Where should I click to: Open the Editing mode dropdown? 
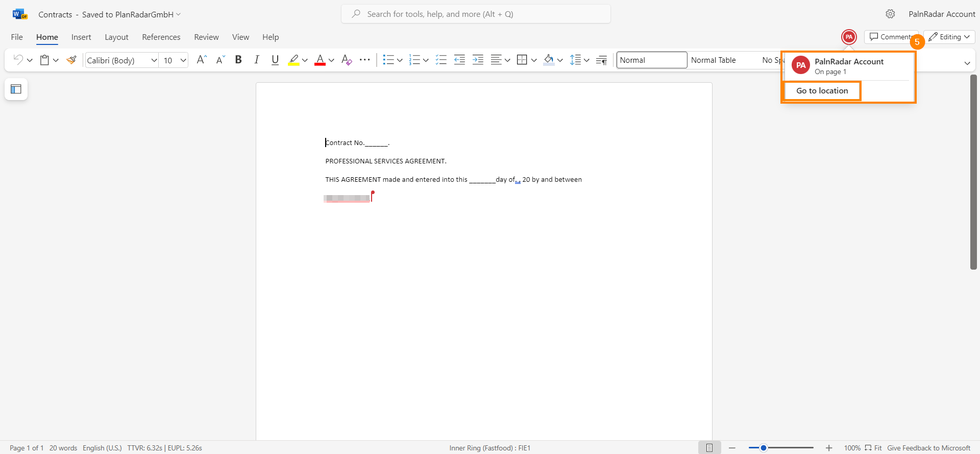tap(949, 37)
